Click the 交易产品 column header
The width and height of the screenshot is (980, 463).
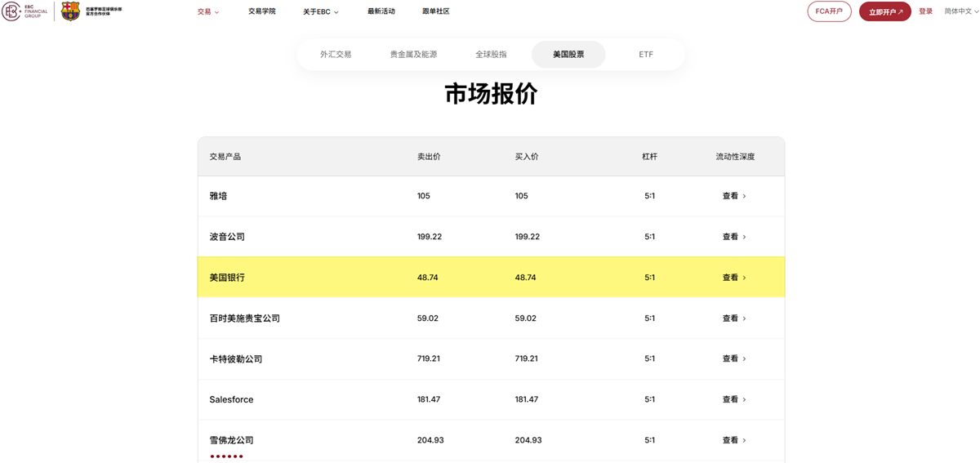pos(225,157)
